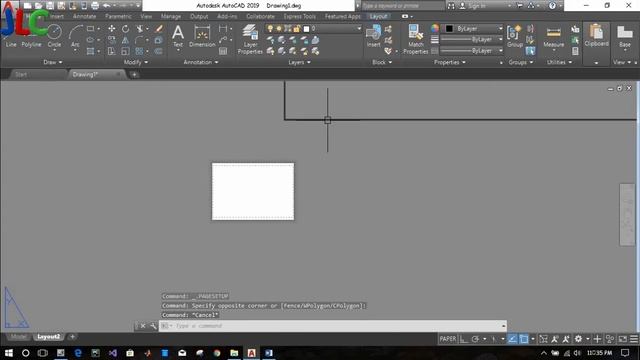
Task: Select the Arc tool
Action: pos(75,36)
